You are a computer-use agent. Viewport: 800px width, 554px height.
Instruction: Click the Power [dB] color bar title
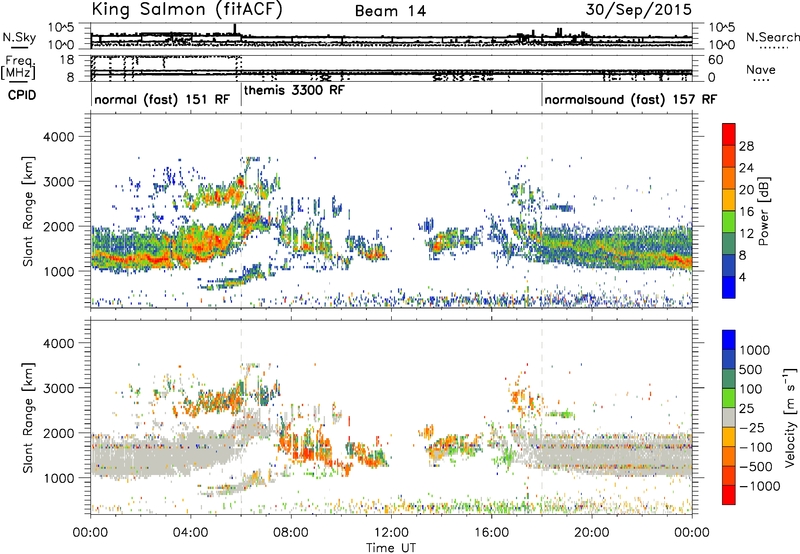(x=763, y=211)
